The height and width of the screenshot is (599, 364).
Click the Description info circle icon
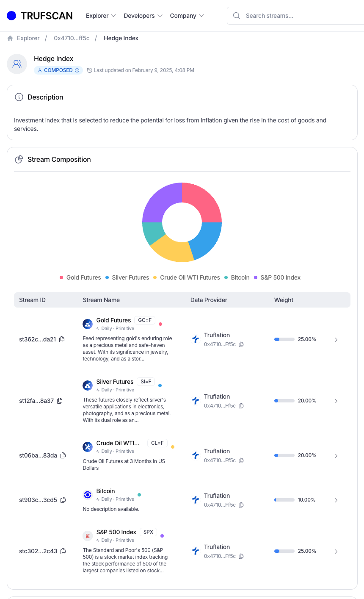(19, 97)
